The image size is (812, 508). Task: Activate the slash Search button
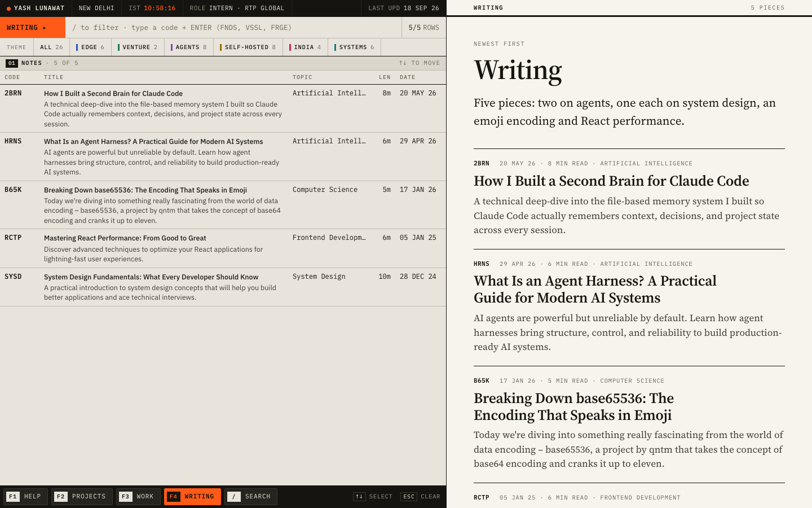pos(251,497)
